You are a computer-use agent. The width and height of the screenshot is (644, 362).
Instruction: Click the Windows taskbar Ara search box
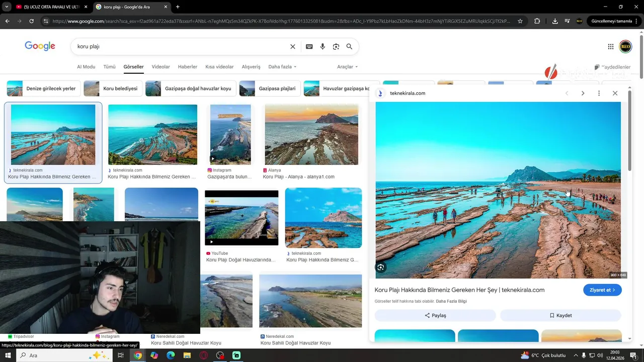[x=64, y=355]
